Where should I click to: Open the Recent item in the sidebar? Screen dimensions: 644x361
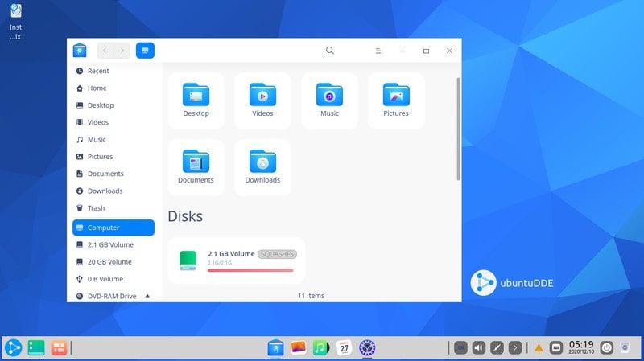113,71
